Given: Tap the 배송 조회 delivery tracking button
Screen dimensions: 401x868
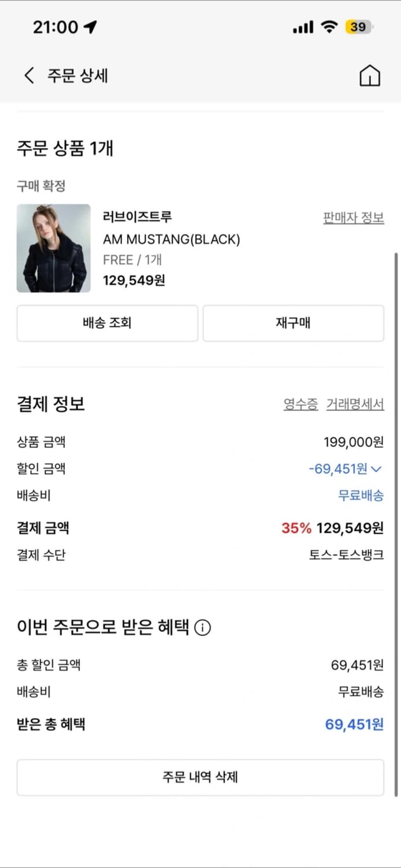Looking at the screenshot, I should [x=107, y=323].
